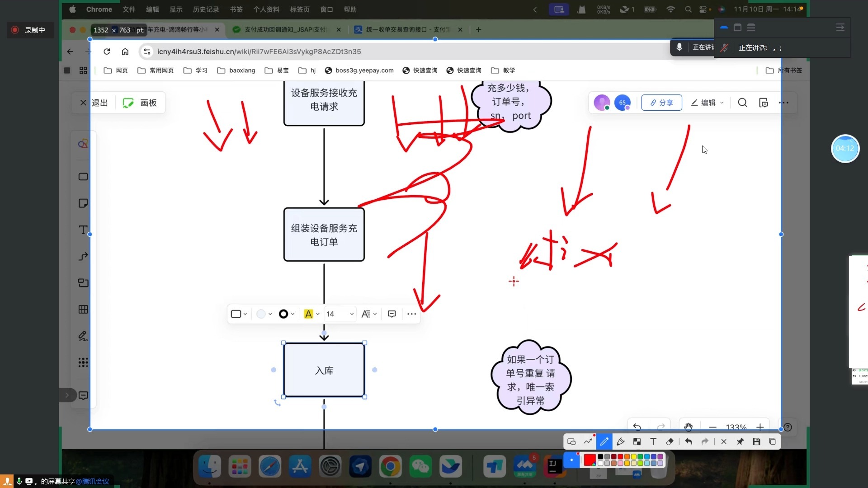Screen dimensions: 868x488
Task: Click the save screenshot floppy icon
Action: click(756, 441)
